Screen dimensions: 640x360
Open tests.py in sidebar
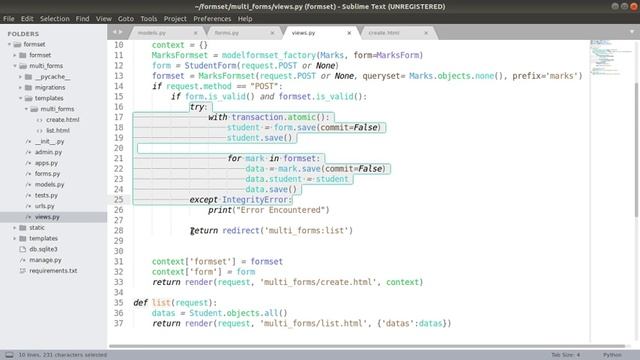point(46,196)
